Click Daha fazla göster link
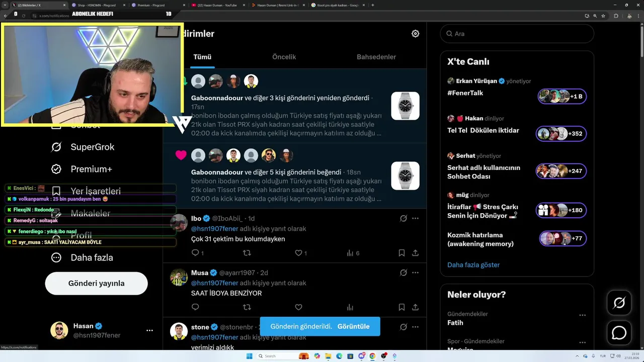The image size is (644, 362). point(473,264)
